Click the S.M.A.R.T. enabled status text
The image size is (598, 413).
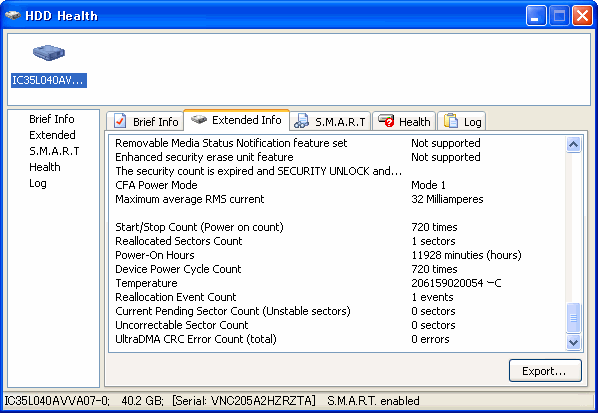click(373, 401)
